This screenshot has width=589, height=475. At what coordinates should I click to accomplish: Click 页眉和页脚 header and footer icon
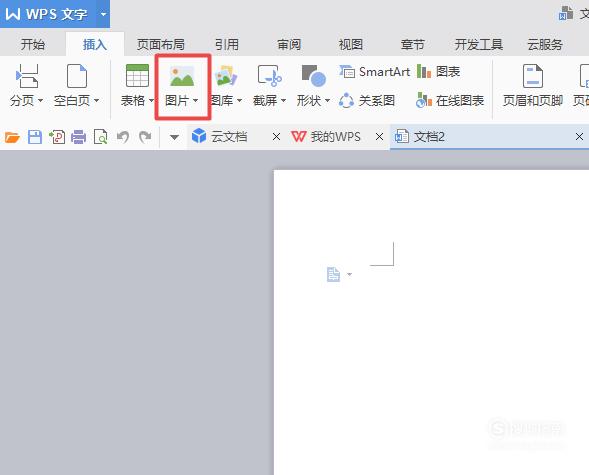pos(533,76)
